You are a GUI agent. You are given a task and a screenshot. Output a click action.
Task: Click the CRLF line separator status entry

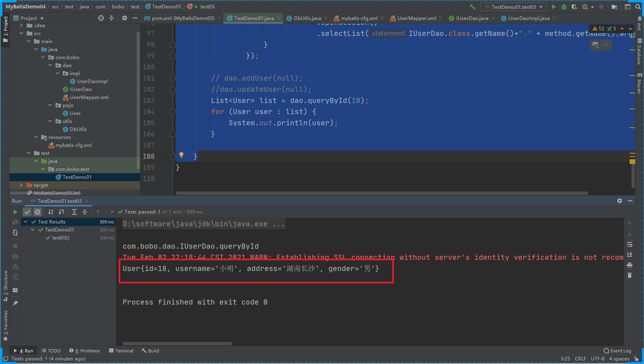[x=580, y=359]
